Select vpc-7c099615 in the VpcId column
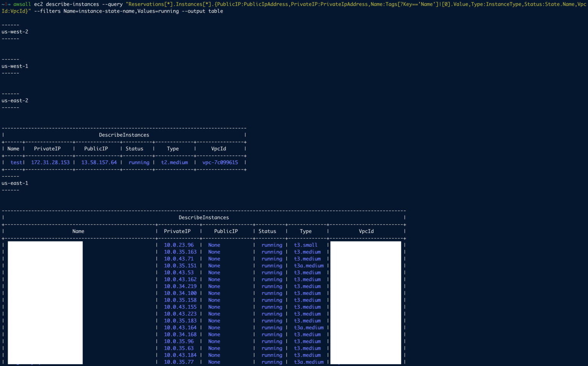The height and width of the screenshot is (366, 588). pyautogui.click(x=220, y=162)
